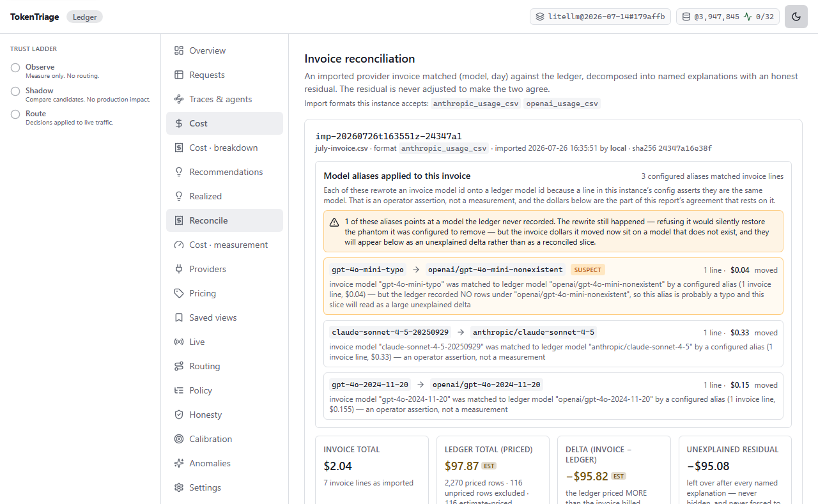Open Anomalies in the sidebar
The image size is (818, 504).
(x=224, y=463)
